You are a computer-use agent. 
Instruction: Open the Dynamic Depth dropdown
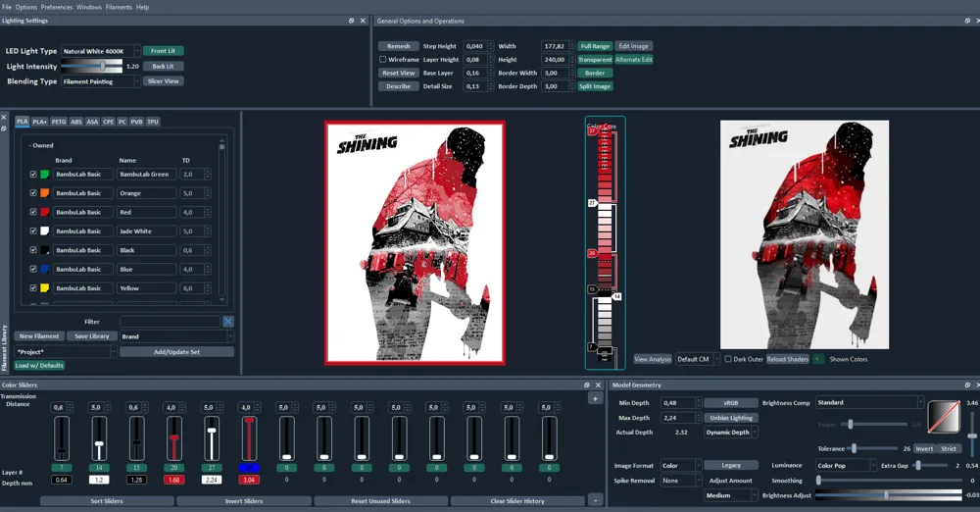[731, 432]
